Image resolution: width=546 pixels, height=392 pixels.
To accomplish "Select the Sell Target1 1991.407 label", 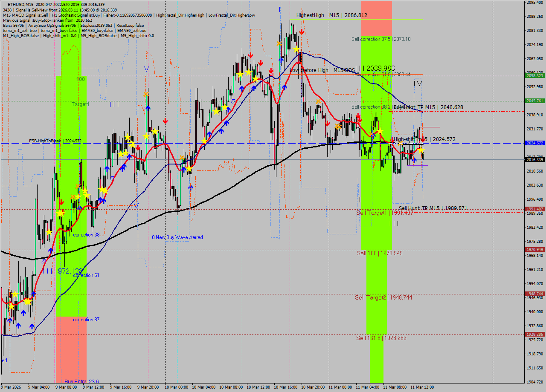I will pos(384,213).
